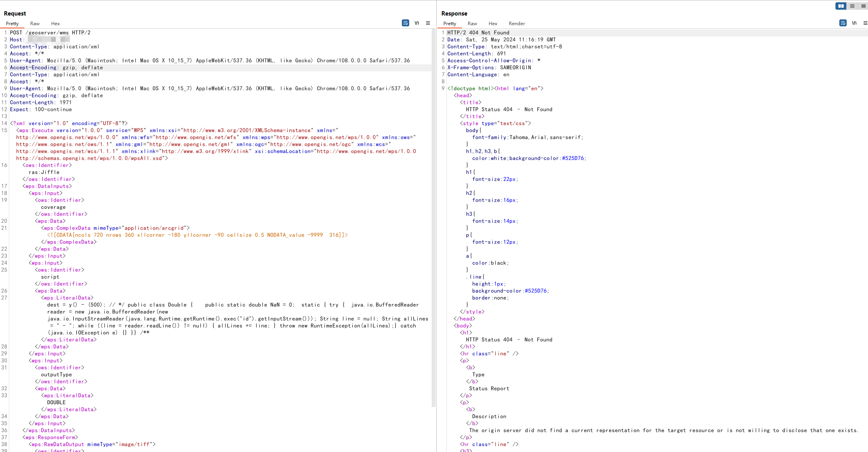Switch Response view to Pretty tab
This screenshot has height=452, width=868.
(x=450, y=24)
